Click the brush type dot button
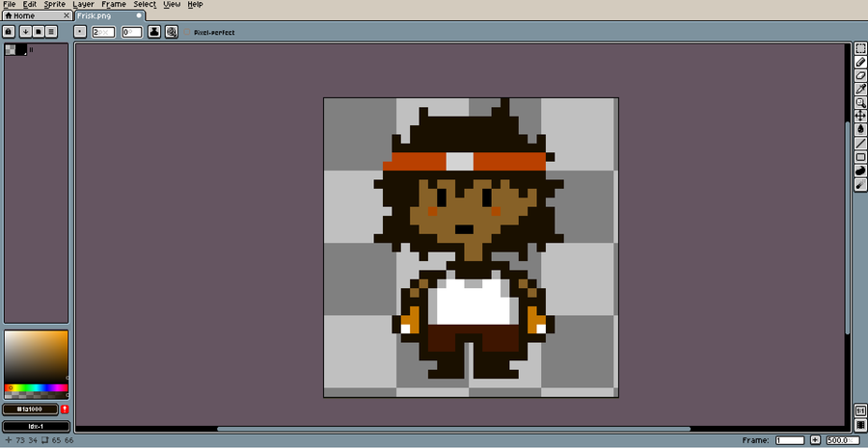The image size is (868, 448). [x=80, y=32]
